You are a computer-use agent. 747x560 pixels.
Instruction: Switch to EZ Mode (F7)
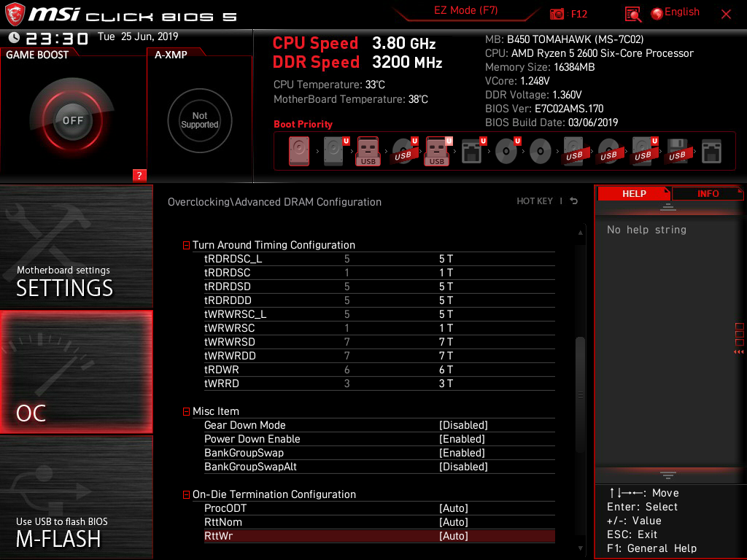pyautogui.click(x=465, y=11)
